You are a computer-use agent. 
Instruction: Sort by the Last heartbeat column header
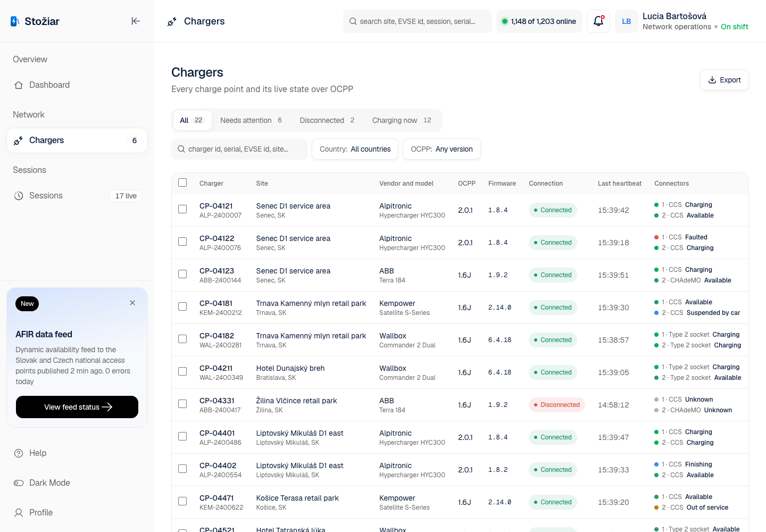(x=620, y=184)
